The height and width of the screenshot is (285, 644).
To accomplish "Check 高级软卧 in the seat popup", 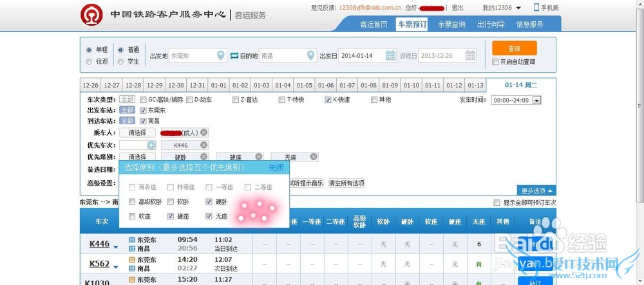I will (132, 201).
